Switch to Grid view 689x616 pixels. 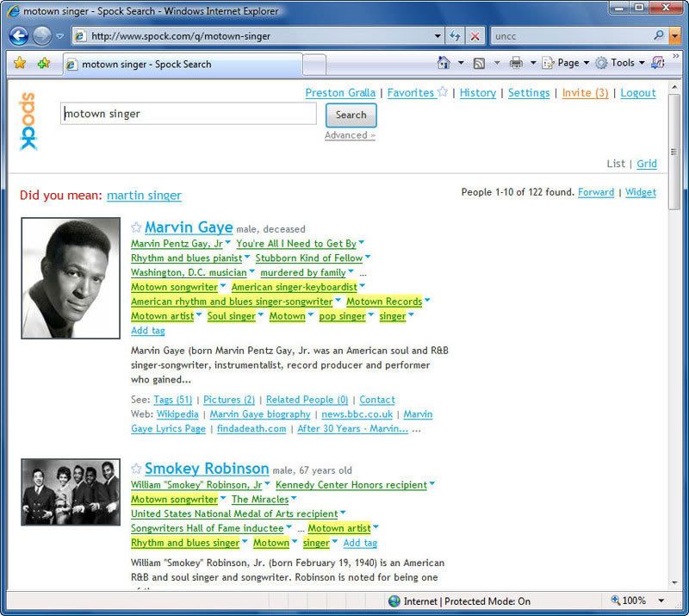[647, 164]
